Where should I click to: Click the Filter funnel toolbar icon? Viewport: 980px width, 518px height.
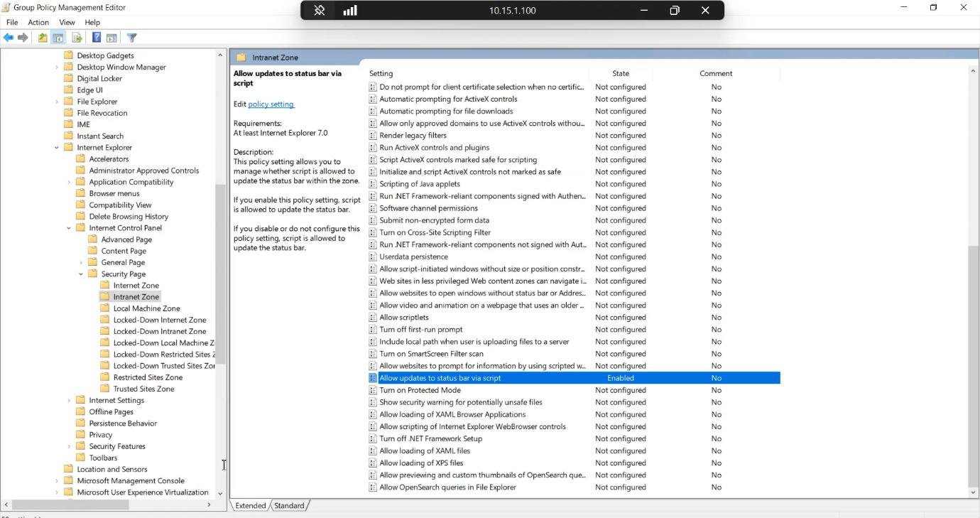[x=131, y=38]
